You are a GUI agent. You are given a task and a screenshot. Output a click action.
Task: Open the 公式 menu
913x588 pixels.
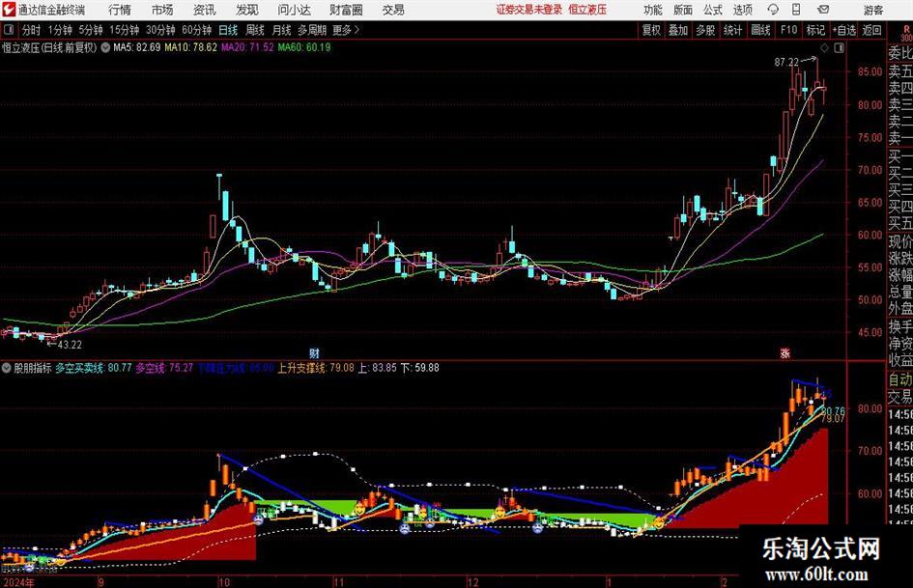713,10
